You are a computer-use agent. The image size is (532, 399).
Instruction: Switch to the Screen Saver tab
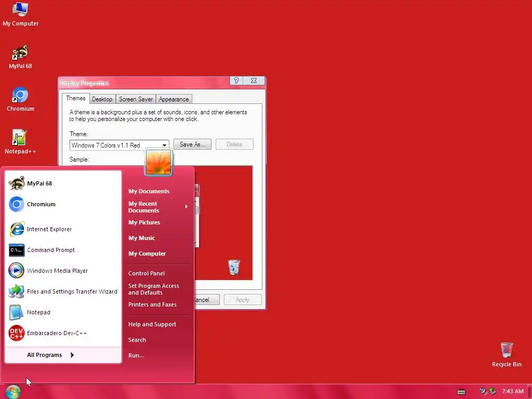pyautogui.click(x=136, y=99)
